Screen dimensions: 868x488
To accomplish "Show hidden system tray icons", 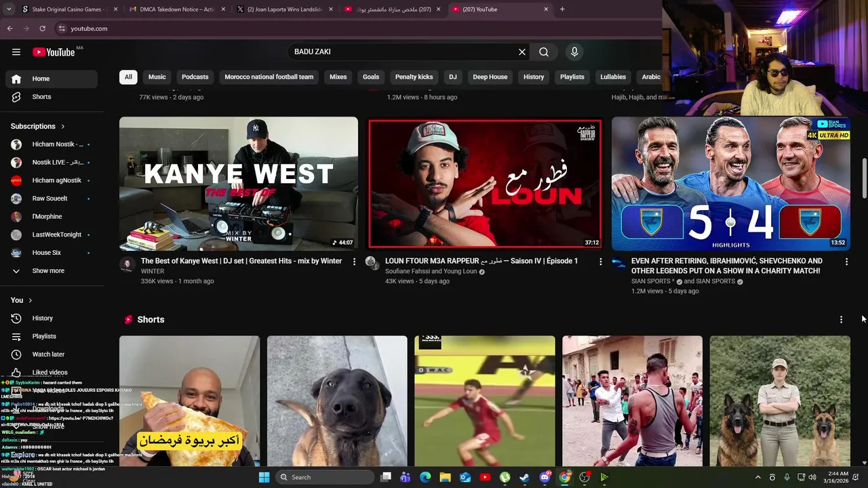I will 758,477.
